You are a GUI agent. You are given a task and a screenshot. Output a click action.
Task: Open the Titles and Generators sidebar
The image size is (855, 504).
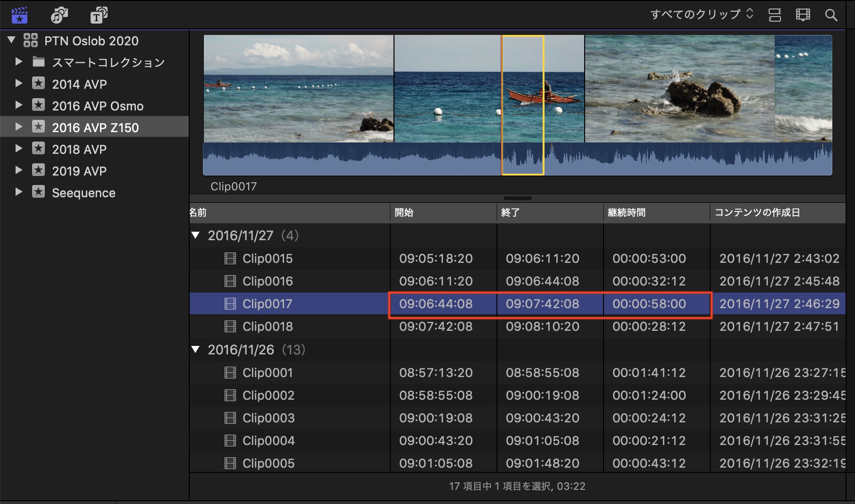click(99, 15)
